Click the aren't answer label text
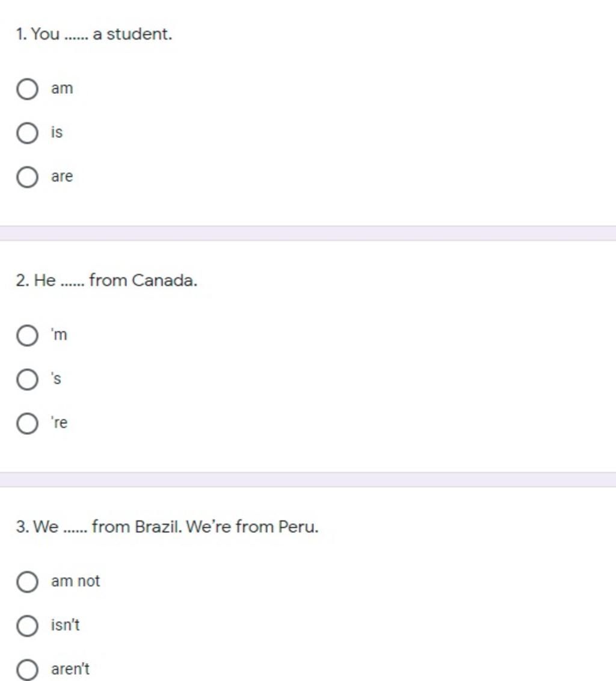Screen dimensions: 616x681 70,669
